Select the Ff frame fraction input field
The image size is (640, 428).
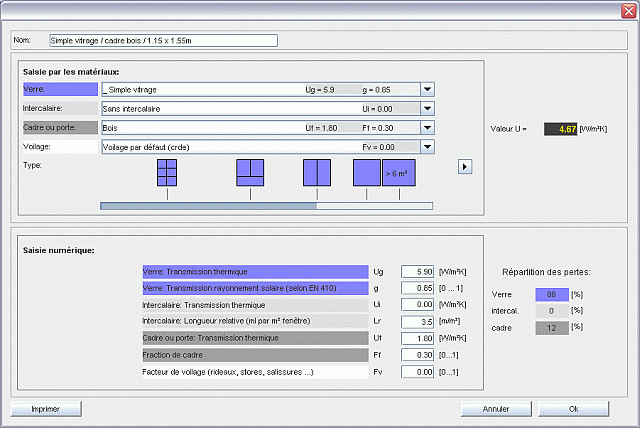pyautogui.click(x=415, y=355)
